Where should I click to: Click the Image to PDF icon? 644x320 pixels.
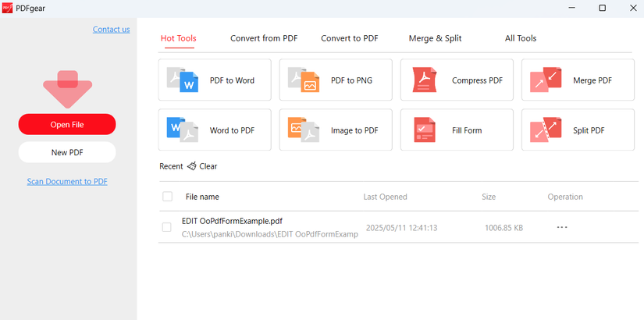pyautogui.click(x=304, y=130)
